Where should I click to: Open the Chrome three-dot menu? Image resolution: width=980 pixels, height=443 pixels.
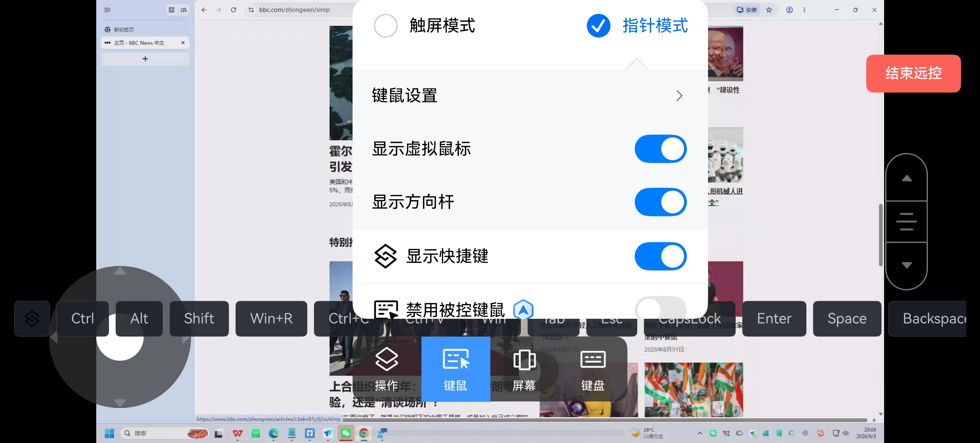(x=804, y=10)
